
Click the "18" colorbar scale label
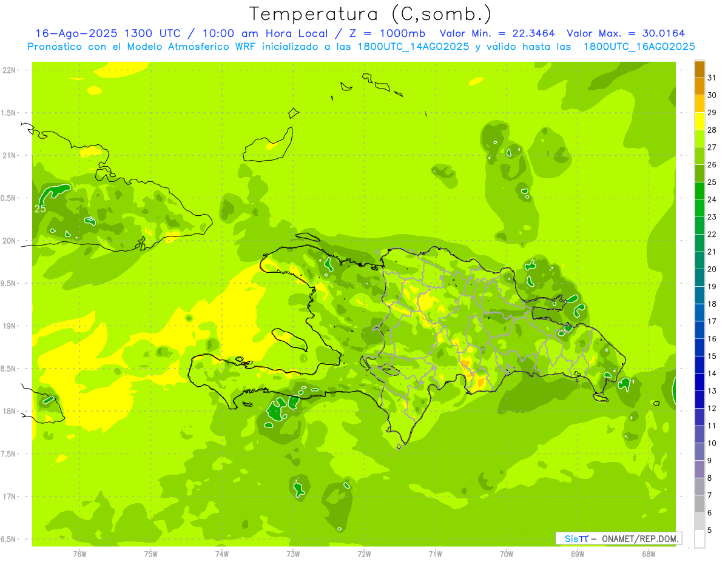tap(712, 304)
